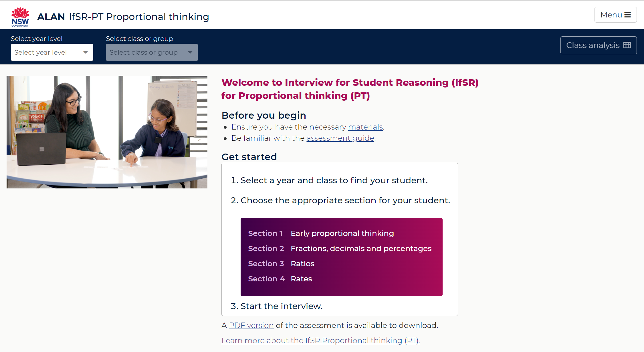Click the ALAN title text in header
The width and height of the screenshot is (644, 352).
[x=51, y=17]
